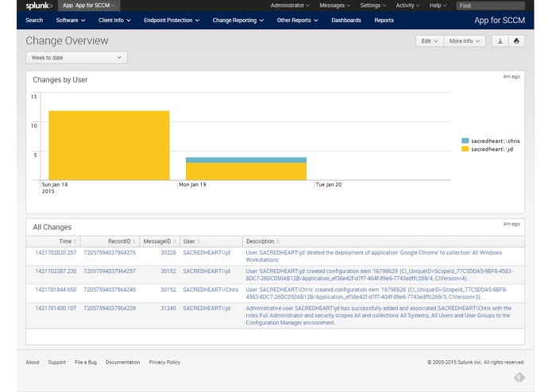Print the dashboard using printer icon

(516, 41)
